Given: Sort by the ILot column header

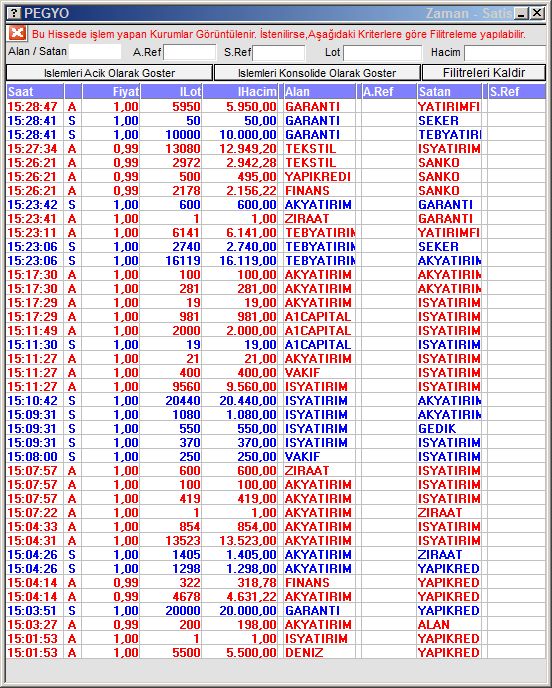Looking at the screenshot, I should [171, 92].
